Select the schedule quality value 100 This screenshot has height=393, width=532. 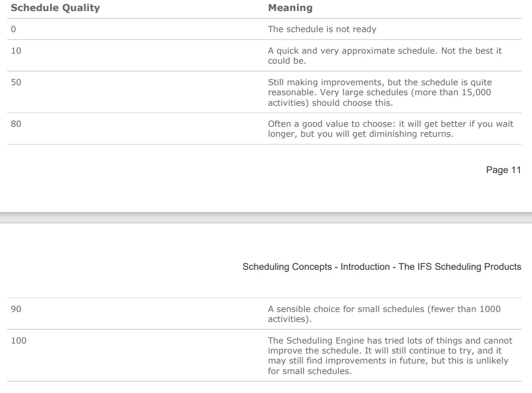tap(18, 340)
